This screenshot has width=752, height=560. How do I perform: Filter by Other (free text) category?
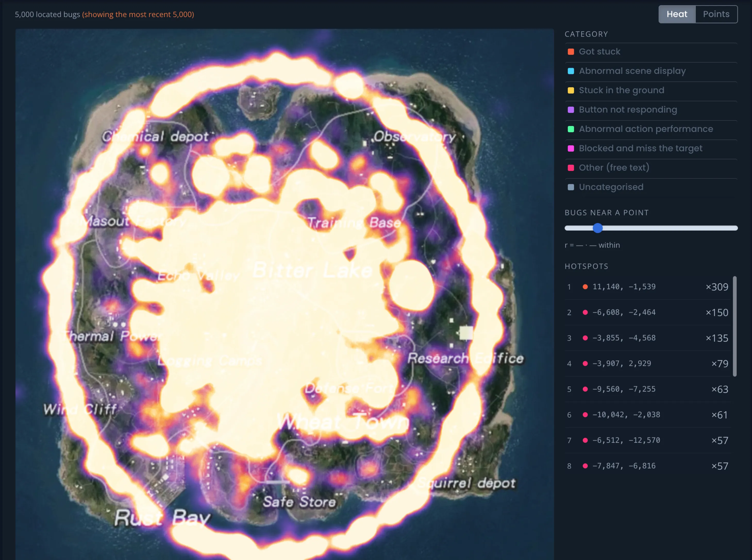tap(651, 168)
